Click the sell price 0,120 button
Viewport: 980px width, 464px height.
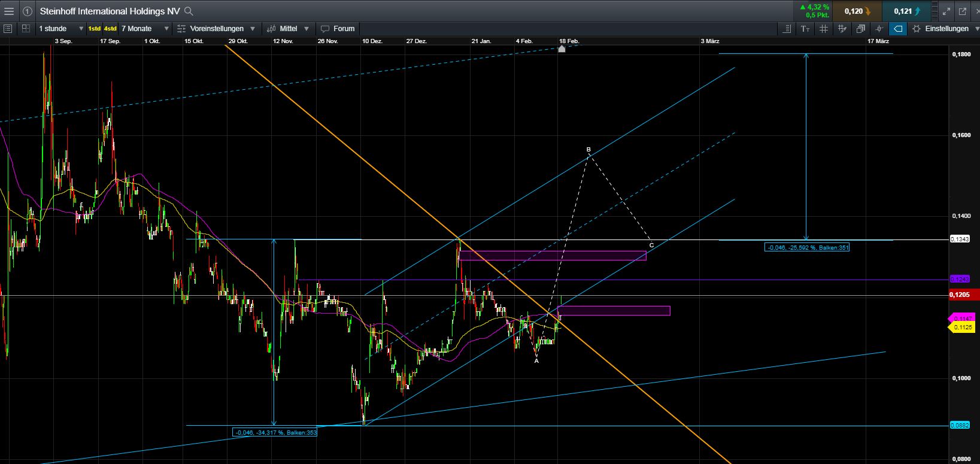(858, 11)
